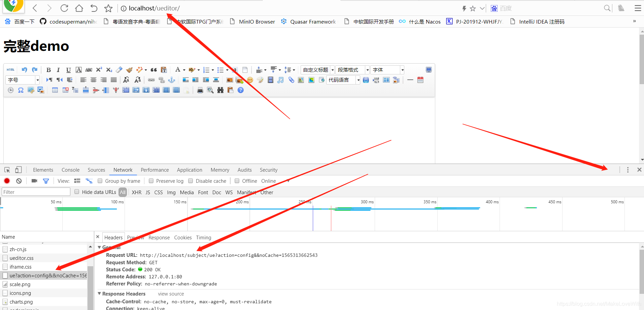This screenshot has height=310, width=644.
Task: Open ordered list style dropdown
Action: click(x=213, y=70)
